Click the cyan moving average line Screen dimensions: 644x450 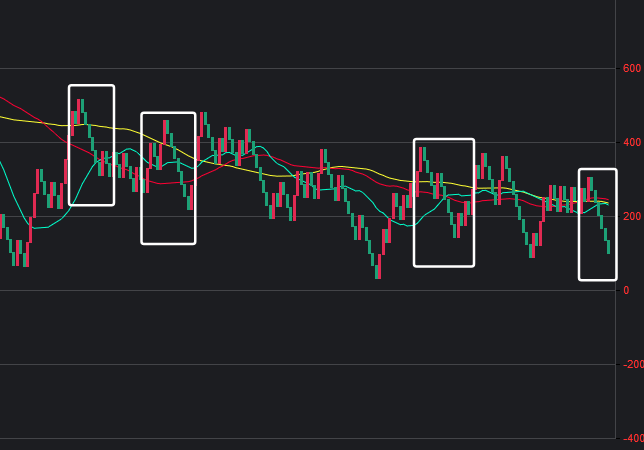tap(40, 227)
